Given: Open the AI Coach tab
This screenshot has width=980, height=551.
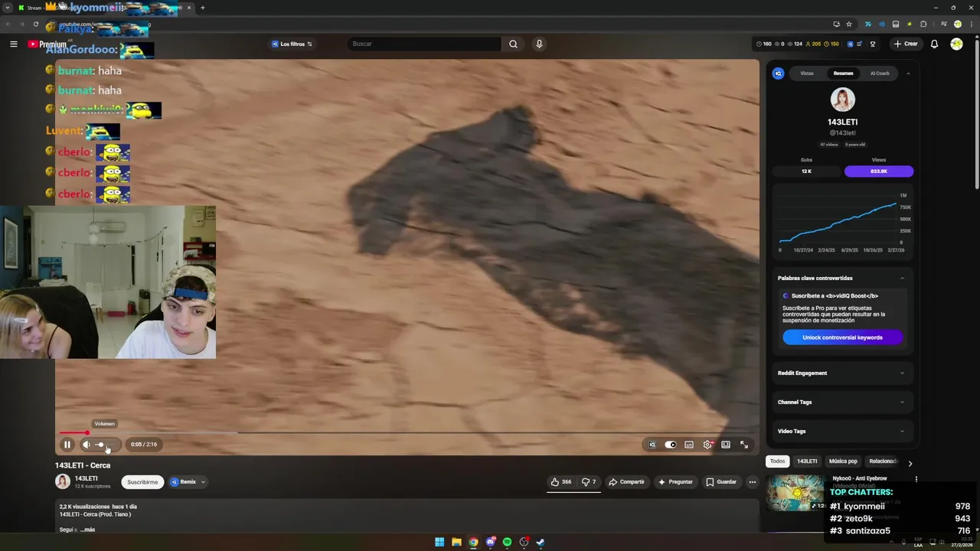Looking at the screenshot, I should coord(880,73).
